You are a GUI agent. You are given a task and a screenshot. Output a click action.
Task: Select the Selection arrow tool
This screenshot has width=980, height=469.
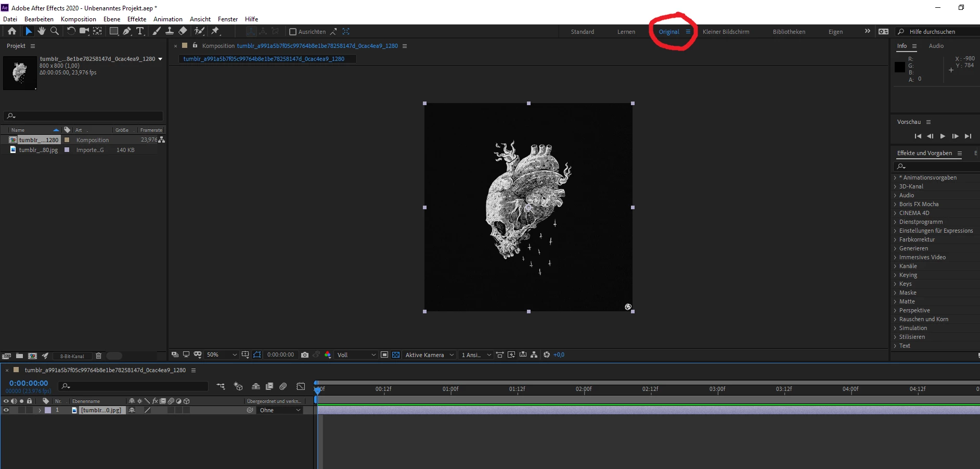click(x=29, y=31)
